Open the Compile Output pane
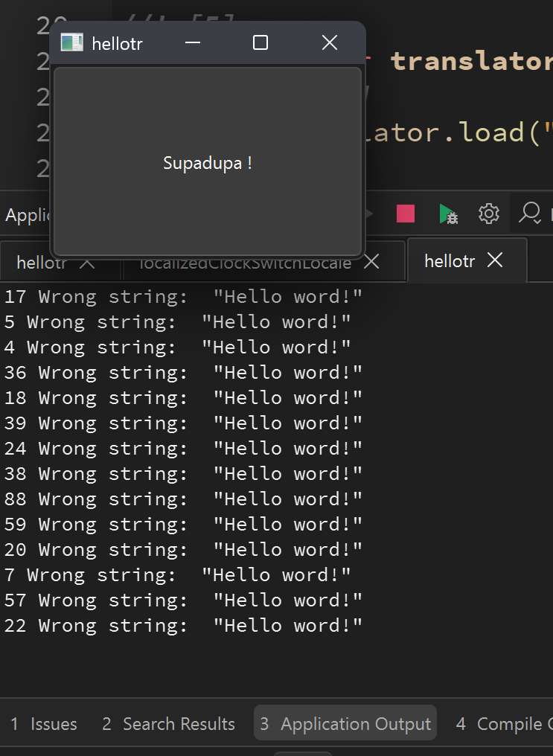This screenshot has height=756, width=553. (502, 724)
